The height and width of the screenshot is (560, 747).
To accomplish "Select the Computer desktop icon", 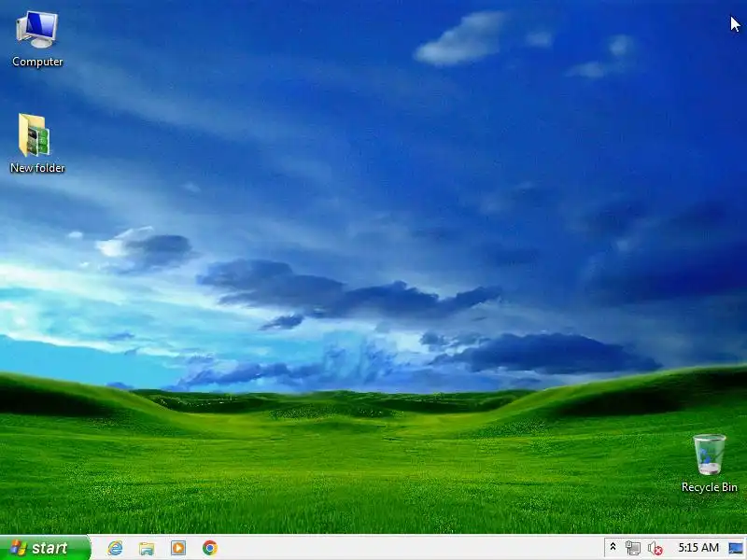I will point(37,39).
